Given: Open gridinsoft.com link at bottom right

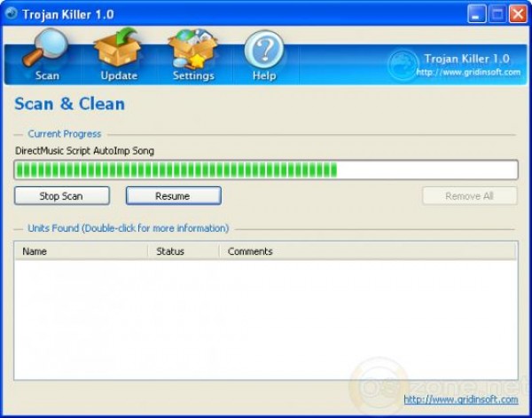Looking at the screenshot, I should (x=461, y=399).
